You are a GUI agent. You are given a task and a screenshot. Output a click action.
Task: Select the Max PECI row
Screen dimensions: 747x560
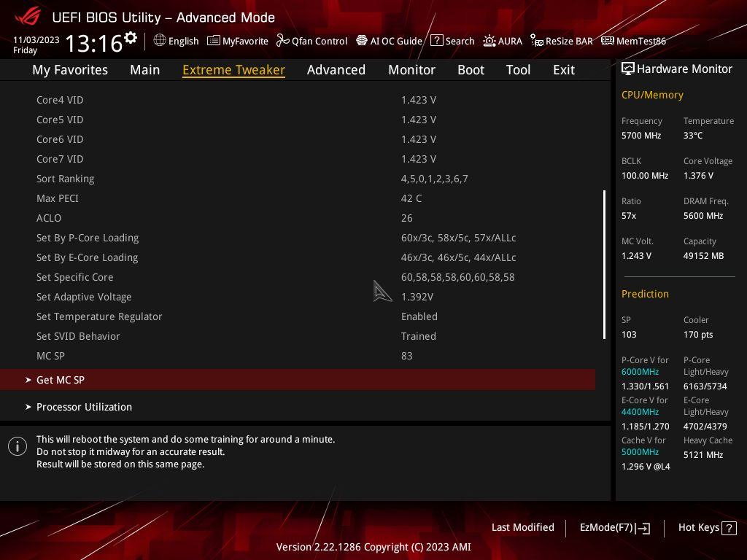tap(298, 198)
